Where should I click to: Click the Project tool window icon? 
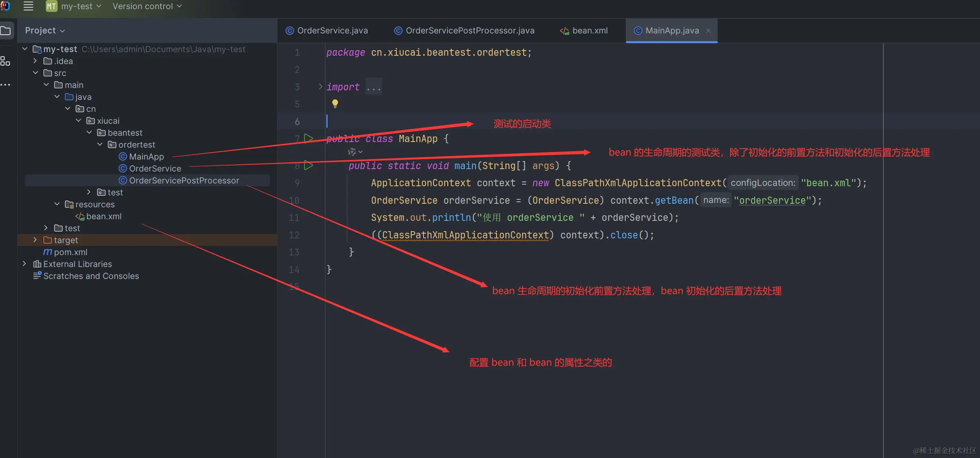[x=6, y=31]
